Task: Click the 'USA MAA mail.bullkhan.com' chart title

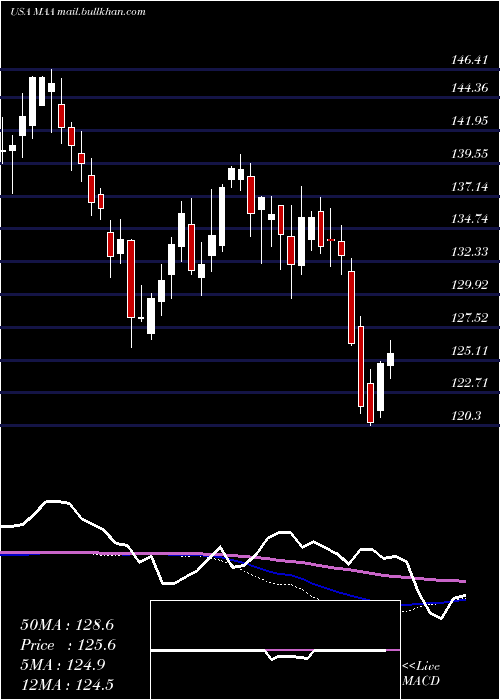Action: tap(78, 12)
